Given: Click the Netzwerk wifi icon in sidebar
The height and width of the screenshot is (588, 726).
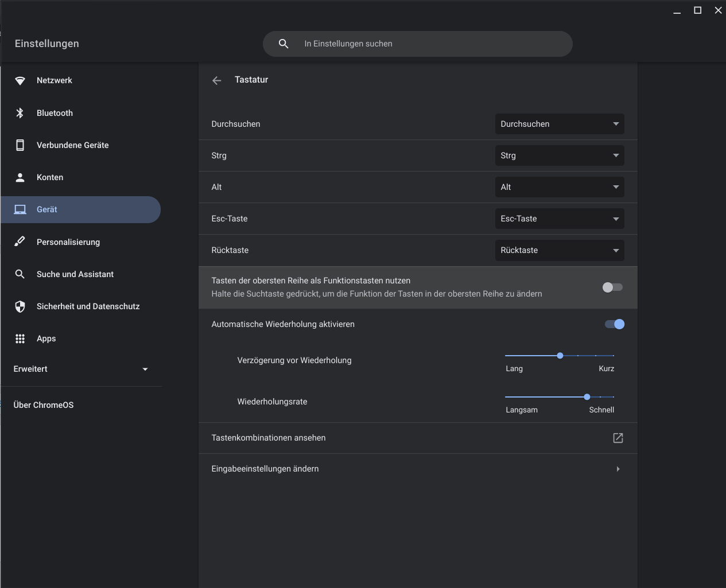Looking at the screenshot, I should (20, 81).
